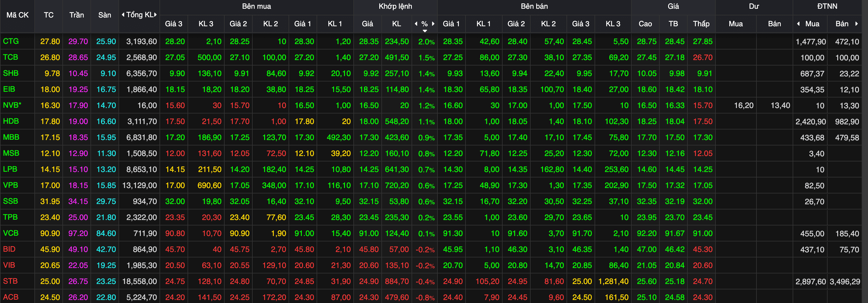Click ACB percent change -0.8%
This screenshot has height=303, width=868.
click(425, 298)
